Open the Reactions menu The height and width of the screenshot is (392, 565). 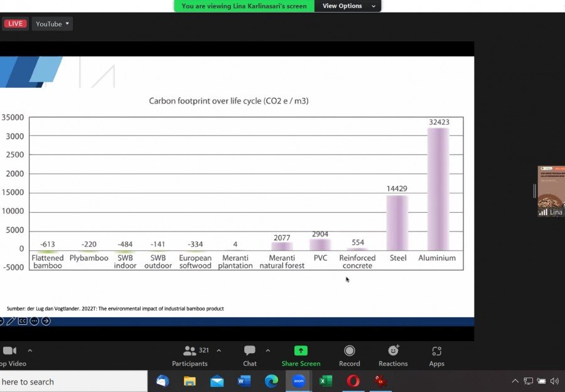point(393,356)
